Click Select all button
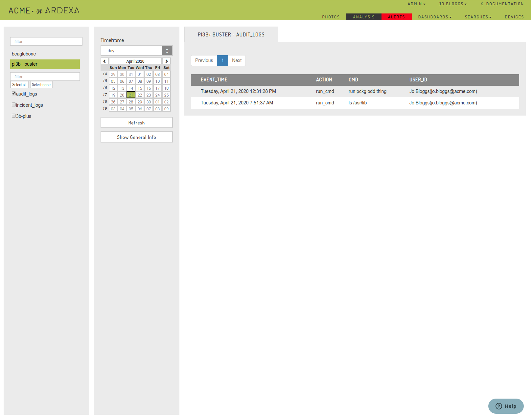This screenshot has height=416, width=532. (x=19, y=85)
